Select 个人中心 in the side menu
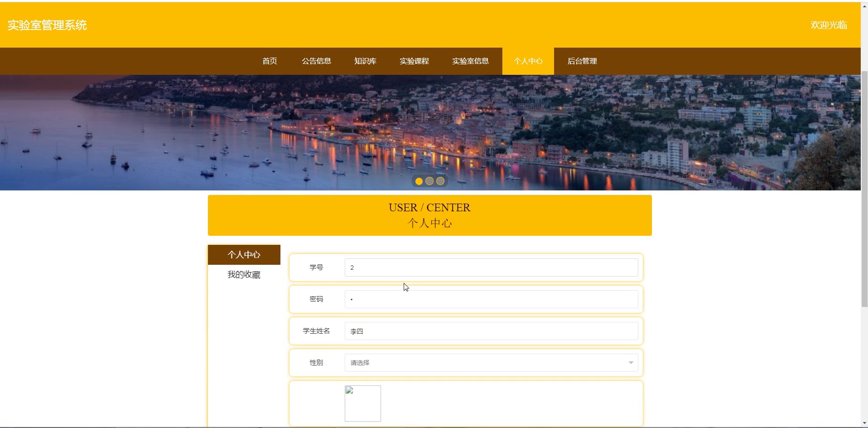 244,255
